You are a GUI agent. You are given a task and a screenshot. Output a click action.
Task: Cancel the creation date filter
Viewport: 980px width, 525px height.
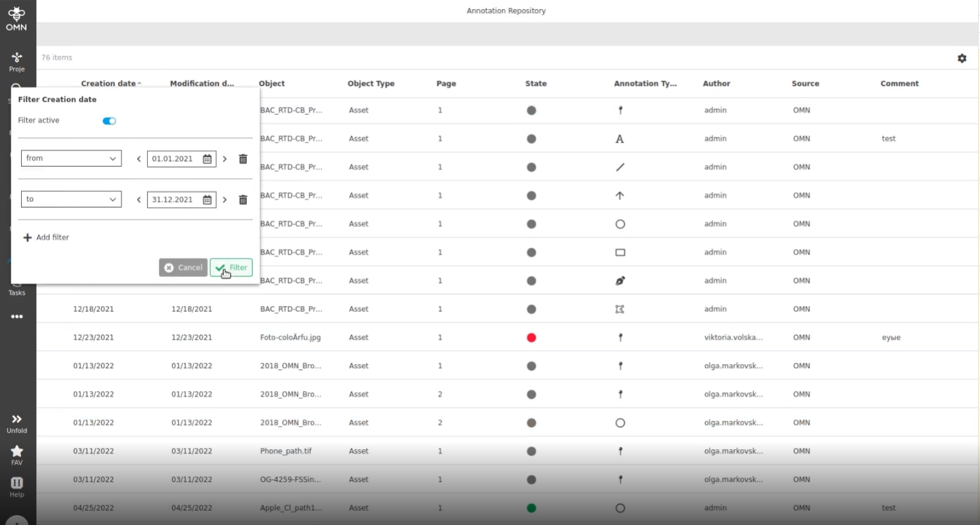(x=183, y=268)
